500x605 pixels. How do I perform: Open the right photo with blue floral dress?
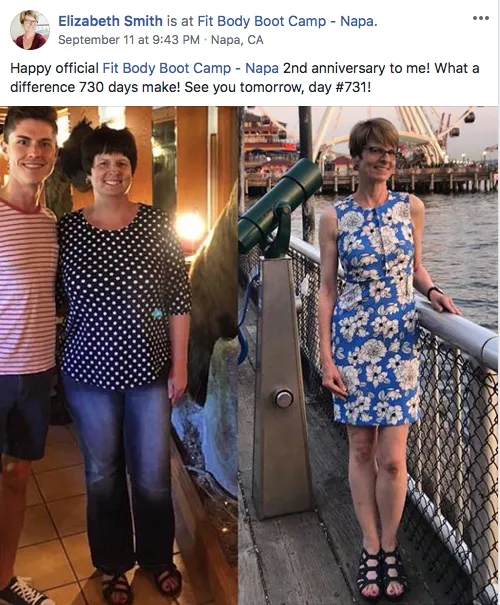[x=369, y=355]
